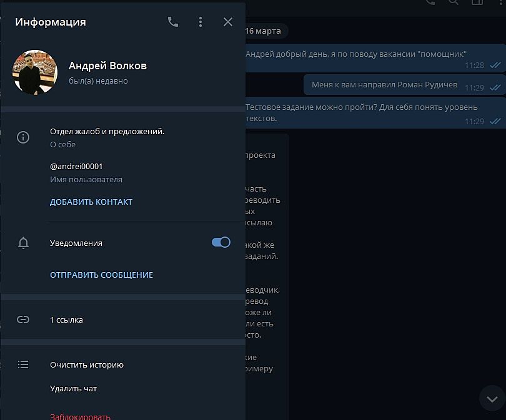The height and width of the screenshot is (420, 506).
Task: Toggle the Уведомления switch off
Action: click(x=221, y=242)
